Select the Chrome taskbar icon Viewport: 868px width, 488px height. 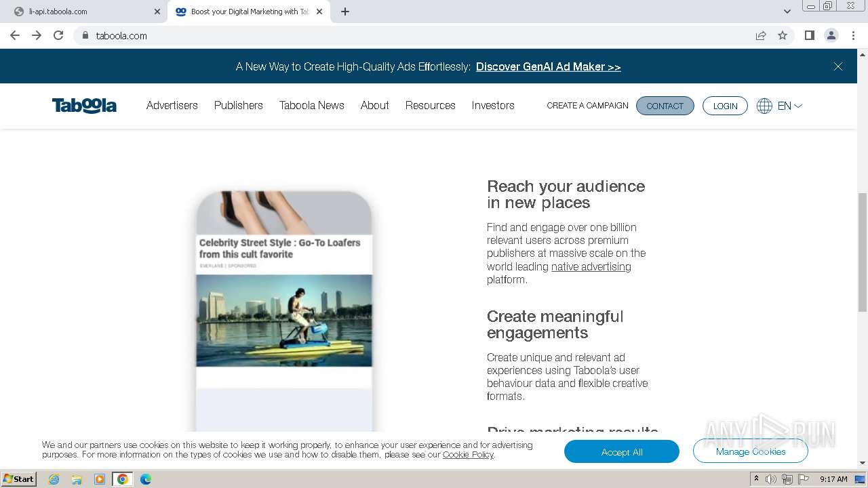tap(122, 479)
